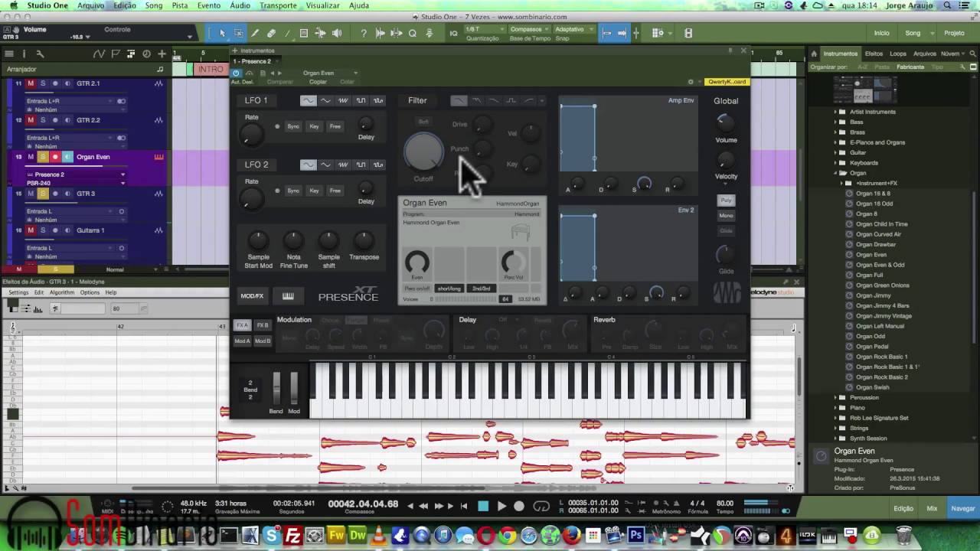
Task: Select the Eraser tool
Action: point(271,33)
